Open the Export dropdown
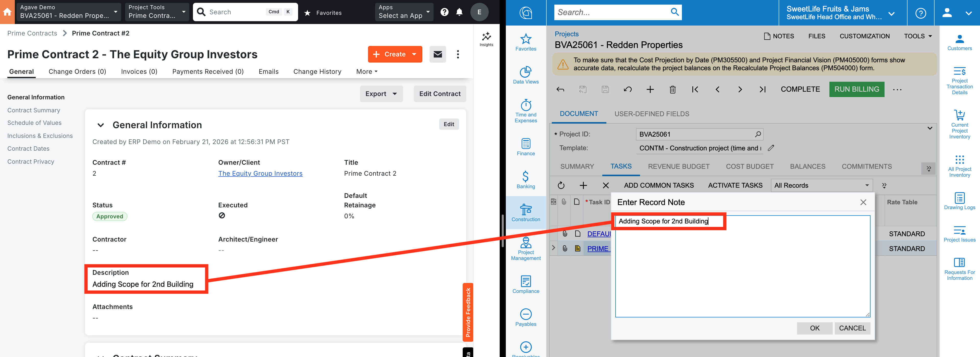980x357 pixels. (x=381, y=94)
